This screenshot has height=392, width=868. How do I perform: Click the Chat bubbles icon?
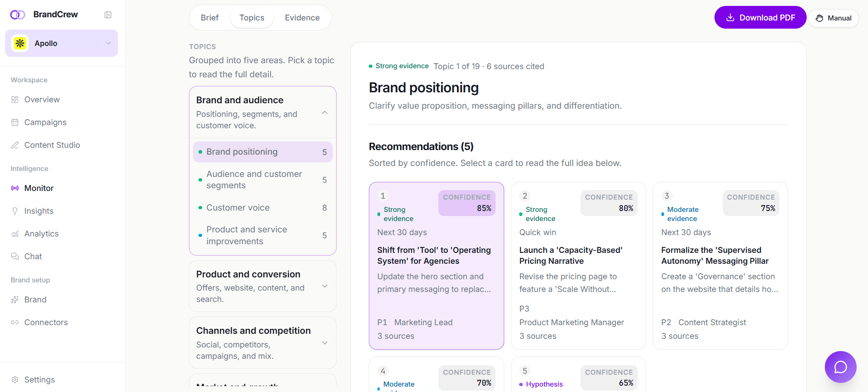point(15,256)
